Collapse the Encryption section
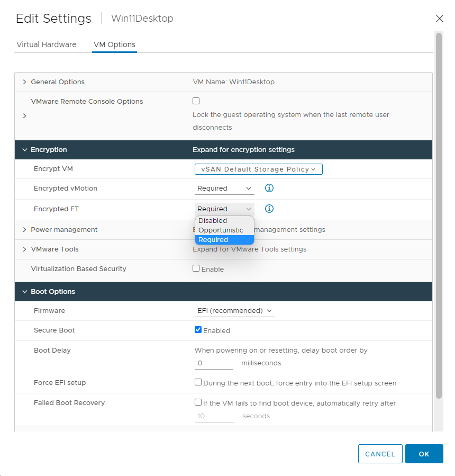Screen dimensions: 455x476 [25, 150]
